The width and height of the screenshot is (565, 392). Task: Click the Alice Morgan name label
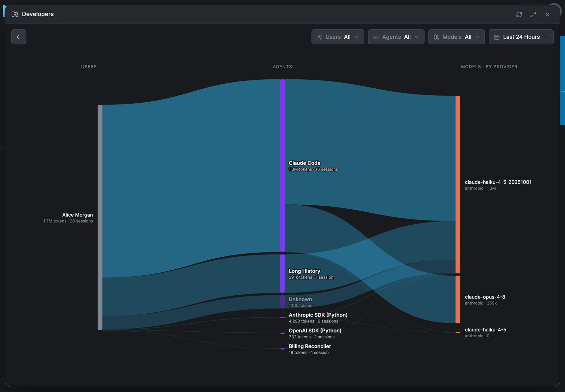[x=77, y=215]
